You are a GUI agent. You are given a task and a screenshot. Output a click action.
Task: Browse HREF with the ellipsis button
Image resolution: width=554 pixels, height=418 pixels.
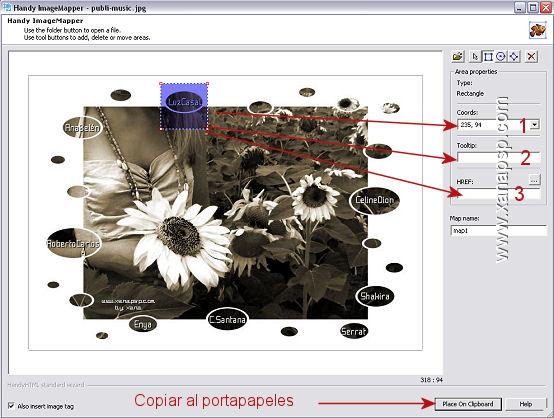point(534,180)
